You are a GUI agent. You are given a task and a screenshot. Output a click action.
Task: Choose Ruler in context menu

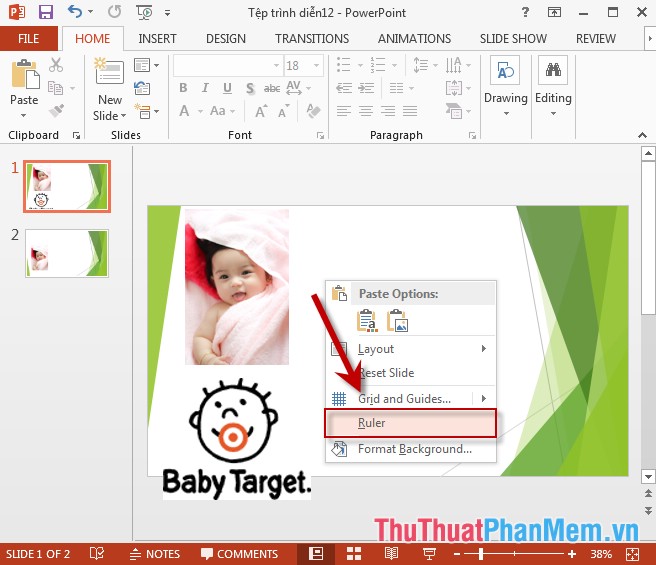[410, 423]
